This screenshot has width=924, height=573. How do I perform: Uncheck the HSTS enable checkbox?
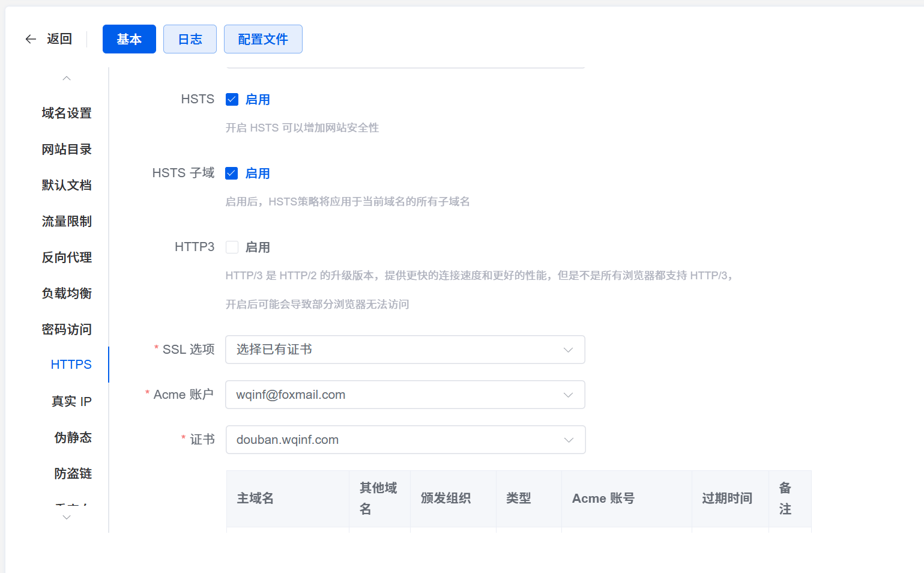pyautogui.click(x=232, y=100)
